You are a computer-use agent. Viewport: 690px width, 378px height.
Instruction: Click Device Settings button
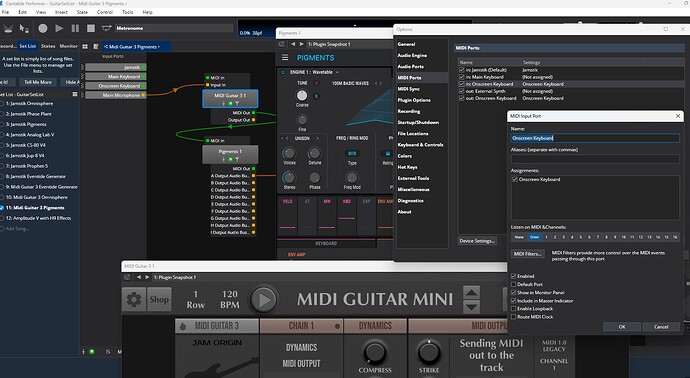[477, 241]
